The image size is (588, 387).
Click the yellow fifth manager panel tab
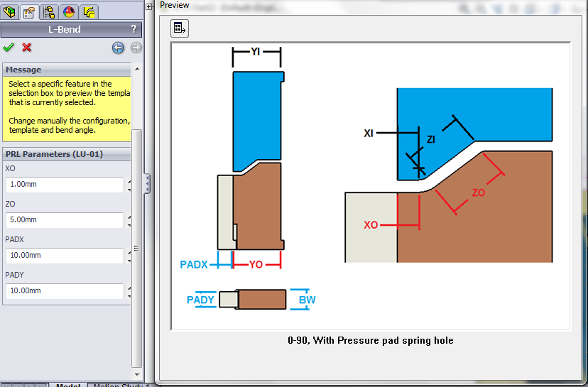tap(88, 11)
